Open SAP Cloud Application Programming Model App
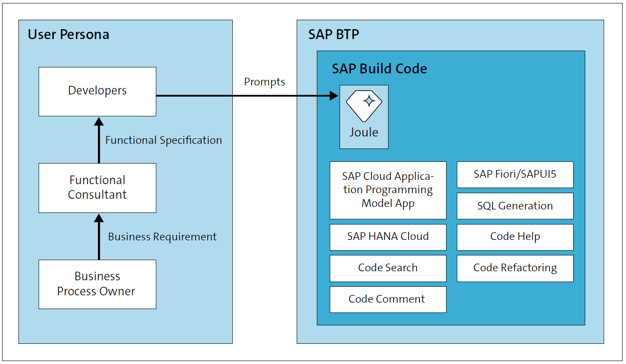This screenshot has height=364, width=626. click(388, 190)
